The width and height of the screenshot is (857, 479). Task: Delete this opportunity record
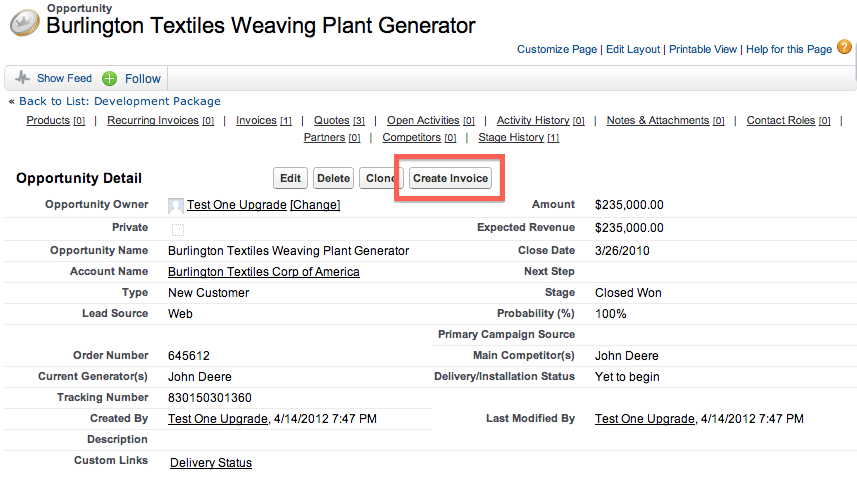[333, 178]
